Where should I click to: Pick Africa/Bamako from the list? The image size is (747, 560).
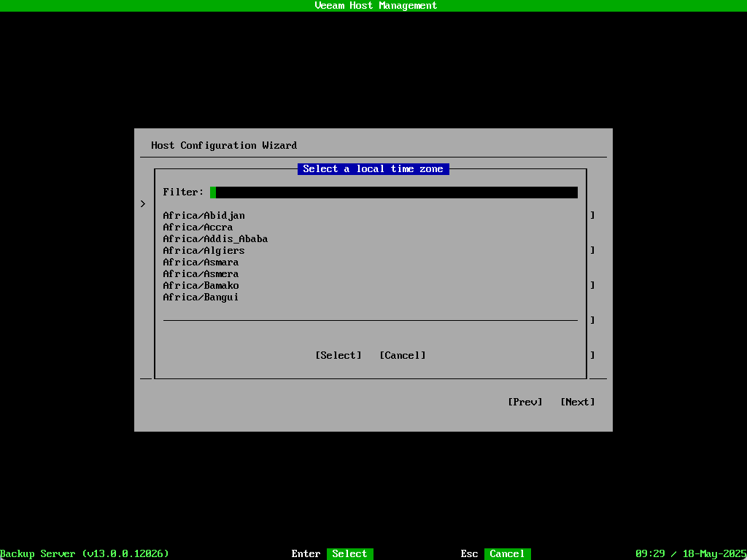201,286
